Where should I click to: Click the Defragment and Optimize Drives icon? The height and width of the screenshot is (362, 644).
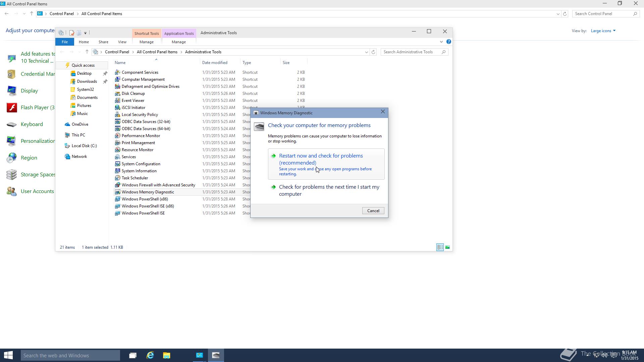[x=117, y=86]
